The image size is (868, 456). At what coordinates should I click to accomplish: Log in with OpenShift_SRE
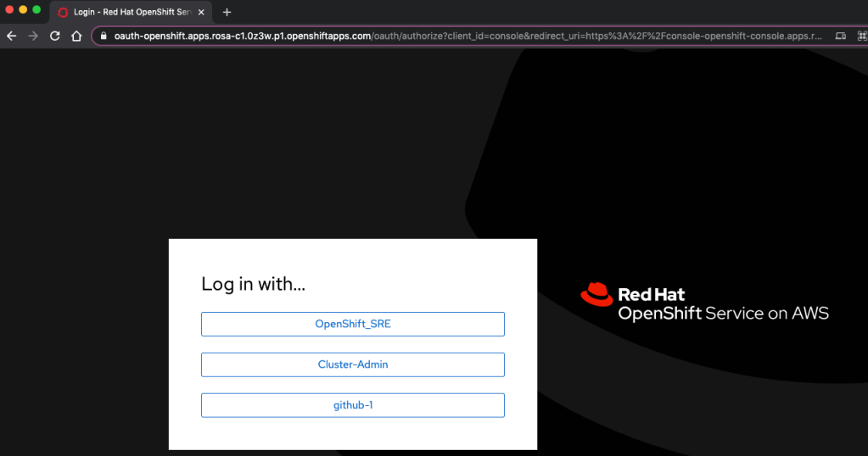tap(352, 324)
